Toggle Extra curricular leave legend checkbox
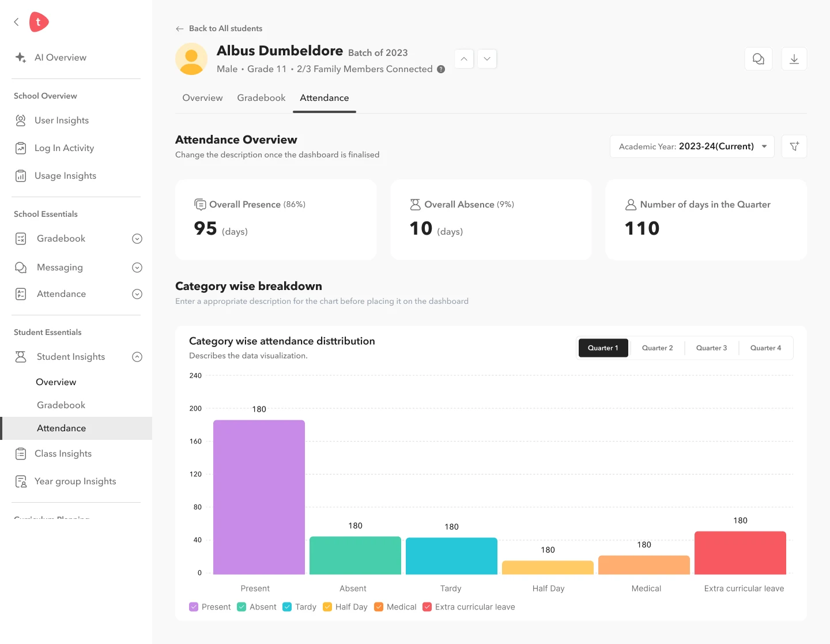Screen dimensions: 830x644 point(427,607)
